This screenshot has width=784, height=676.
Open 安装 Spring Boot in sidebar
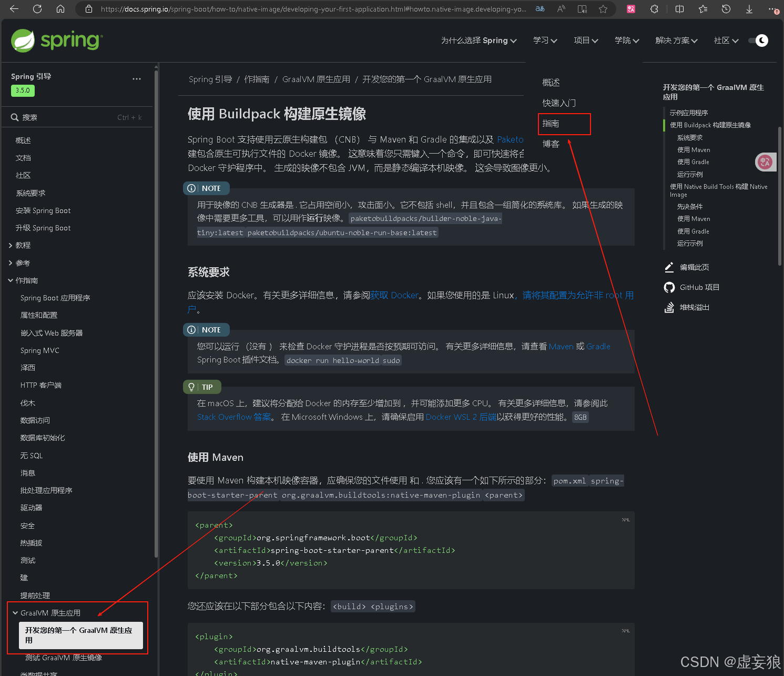click(x=43, y=211)
